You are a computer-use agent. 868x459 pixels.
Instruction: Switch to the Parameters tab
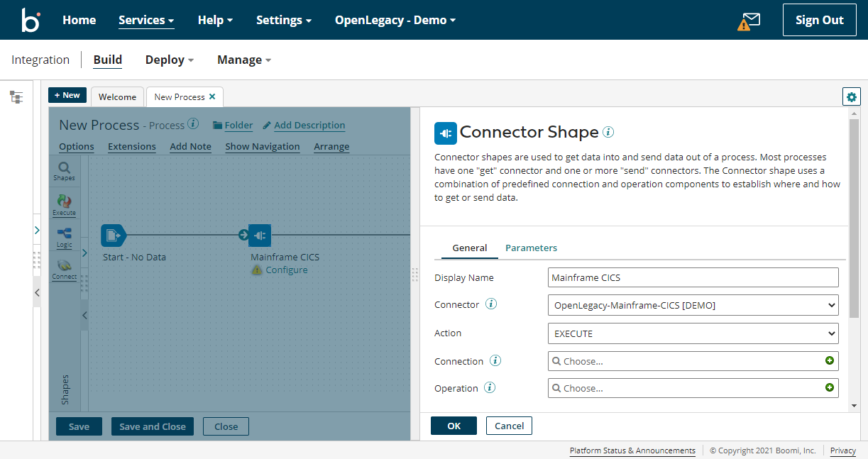point(531,248)
